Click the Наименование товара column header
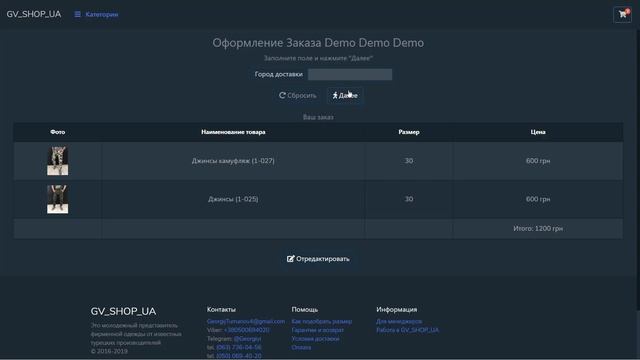 (x=233, y=132)
